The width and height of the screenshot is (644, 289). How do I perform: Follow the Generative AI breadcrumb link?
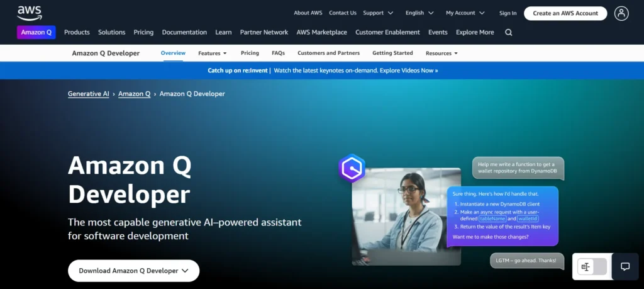coord(88,94)
